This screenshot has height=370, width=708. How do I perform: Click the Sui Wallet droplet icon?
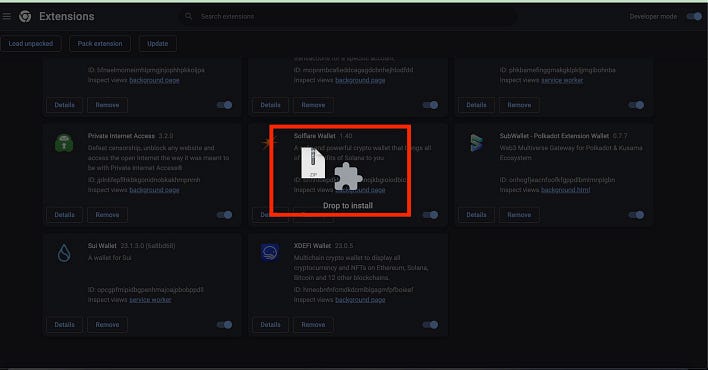(64, 253)
